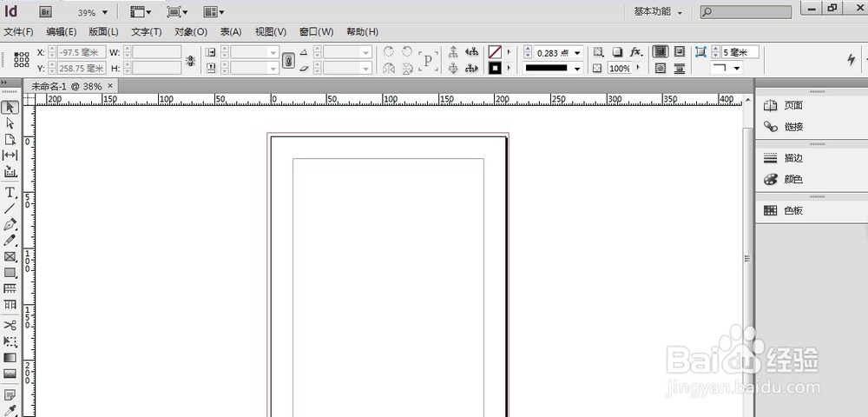
Task: Open the arrange documents dropdown
Action: [x=214, y=11]
